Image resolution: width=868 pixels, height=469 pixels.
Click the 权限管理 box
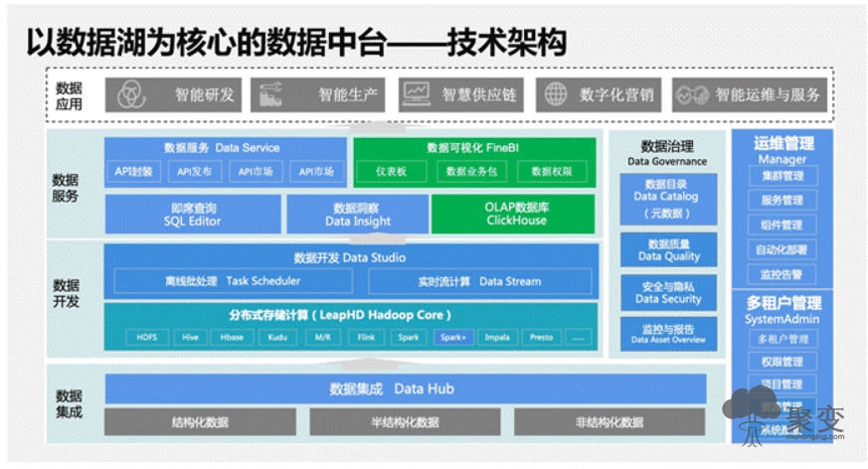tap(782, 362)
